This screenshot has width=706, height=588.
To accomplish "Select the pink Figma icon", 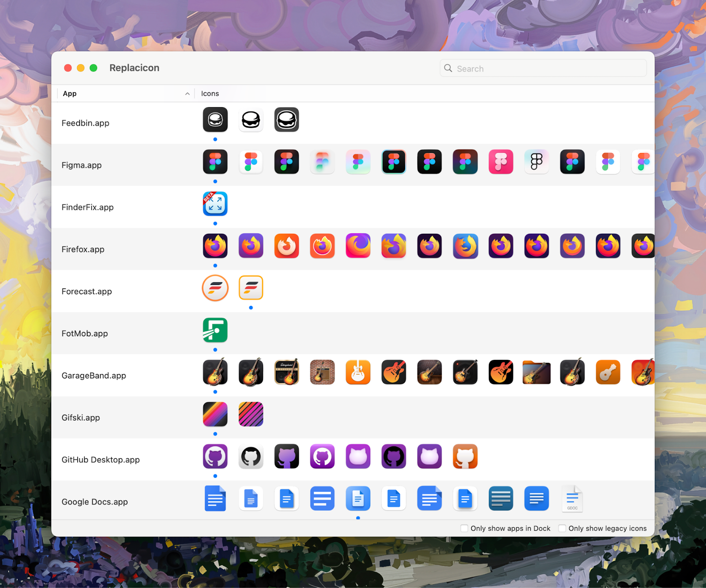I will coord(501,161).
